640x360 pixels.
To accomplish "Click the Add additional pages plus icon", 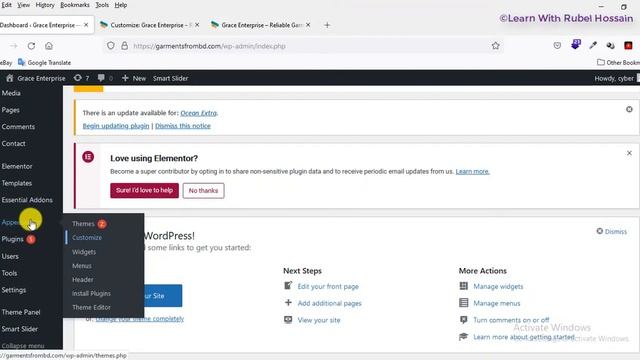I will click(x=288, y=302).
